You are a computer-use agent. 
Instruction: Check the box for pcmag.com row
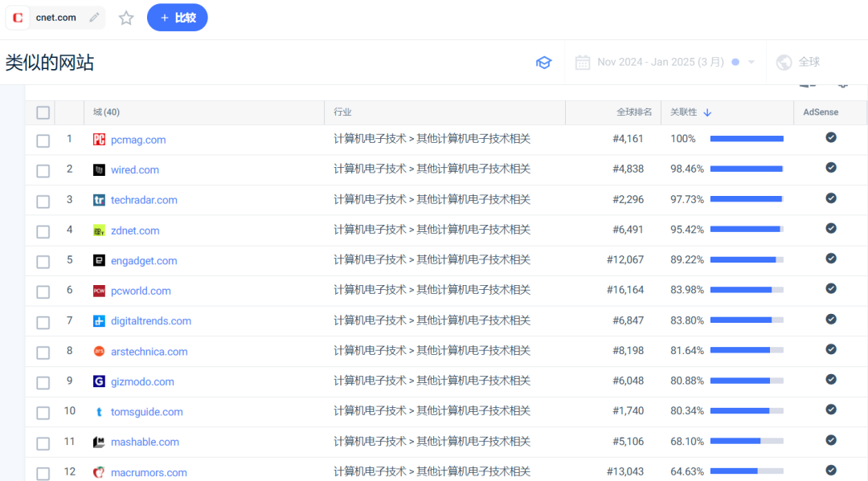coord(43,141)
